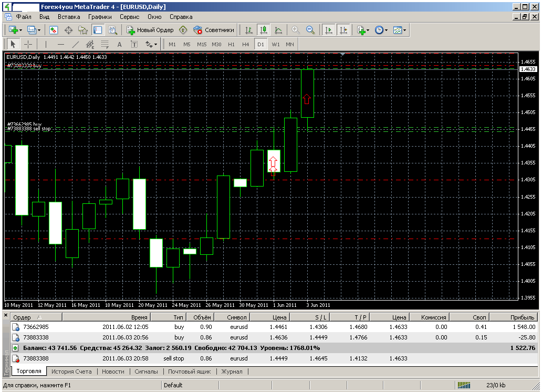Click the 1.4633 current price label on axis
This screenshot has height=392, width=542.
tap(528, 69)
